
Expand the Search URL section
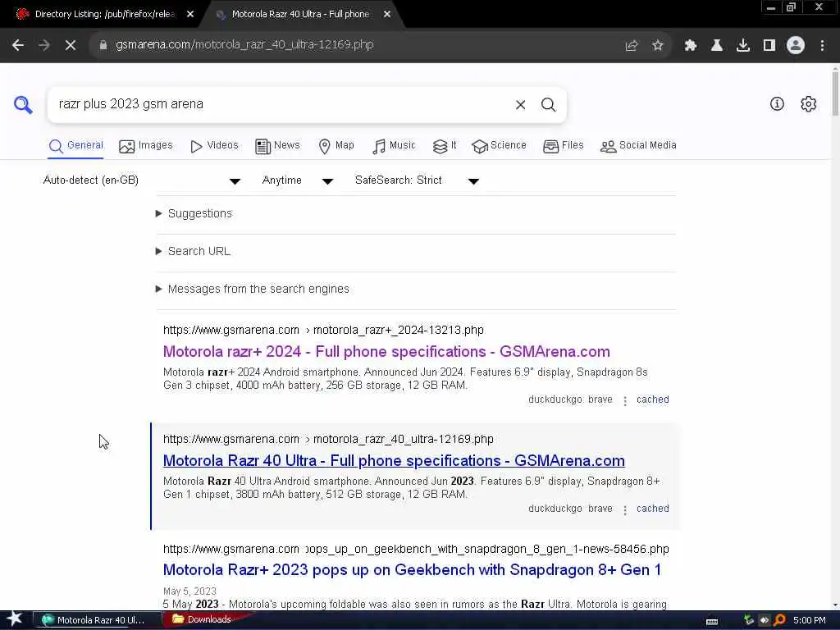(193, 251)
